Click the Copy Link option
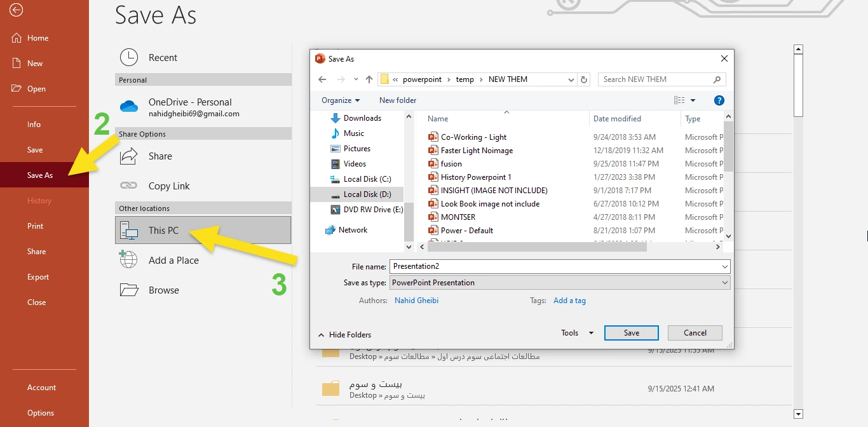 tap(168, 186)
